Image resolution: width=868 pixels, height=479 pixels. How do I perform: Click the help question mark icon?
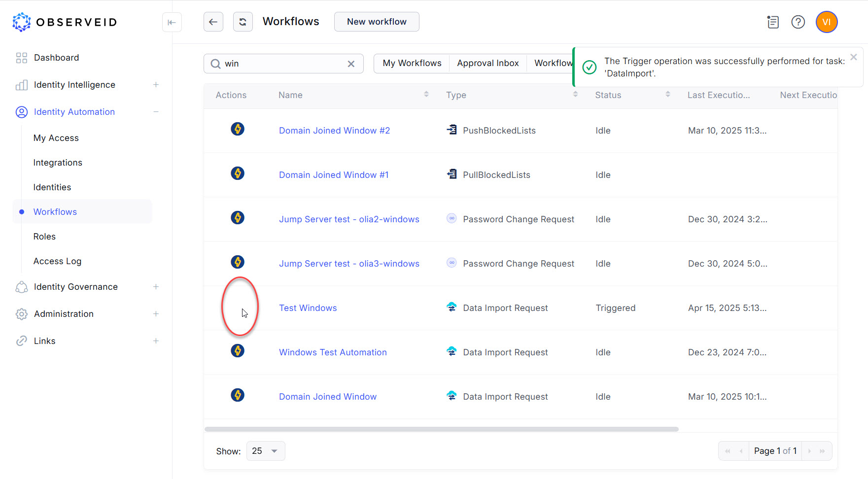tap(798, 22)
